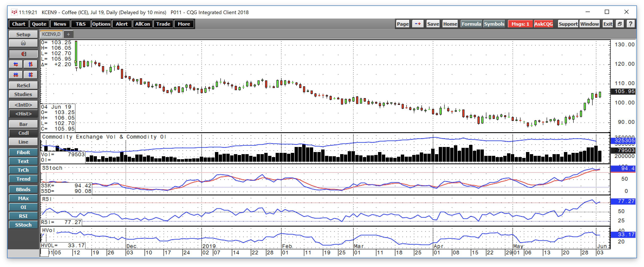Click the ReScl rescale button

(23, 85)
